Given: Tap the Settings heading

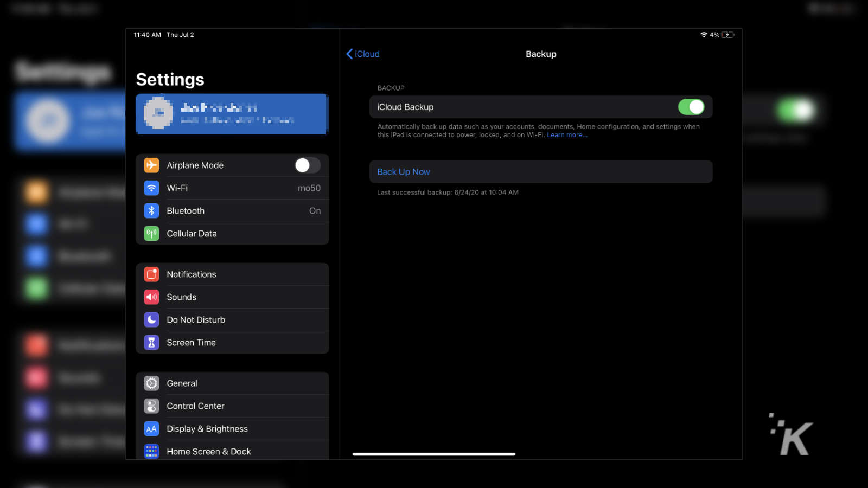Looking at the screenshot, I should 170,80.
